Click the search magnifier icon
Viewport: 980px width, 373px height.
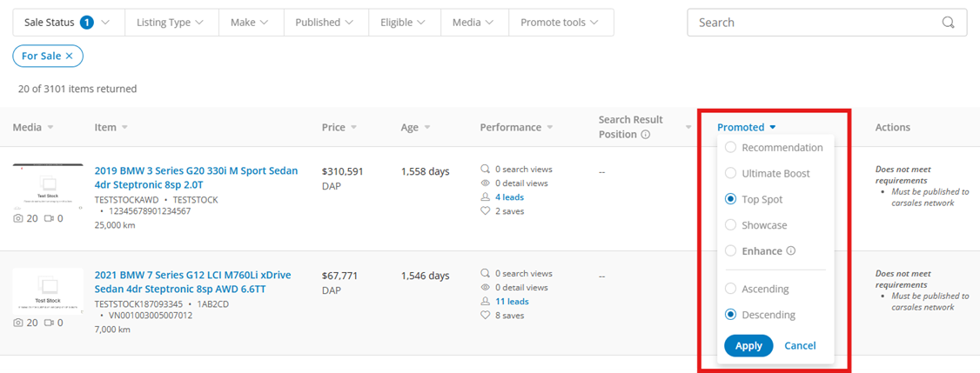pyautogui.click(x=948, y=23)
